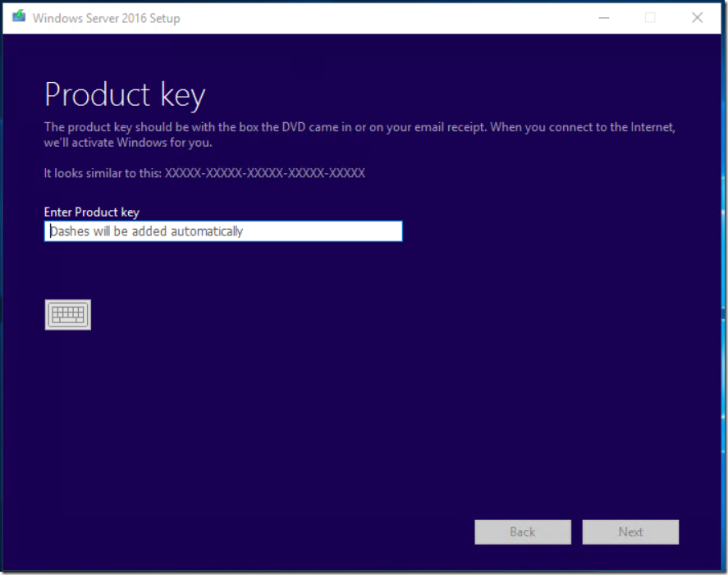This screenshot has width=728, height=575.
Task: Click the Next button
Action: click(x=630, y=532)
